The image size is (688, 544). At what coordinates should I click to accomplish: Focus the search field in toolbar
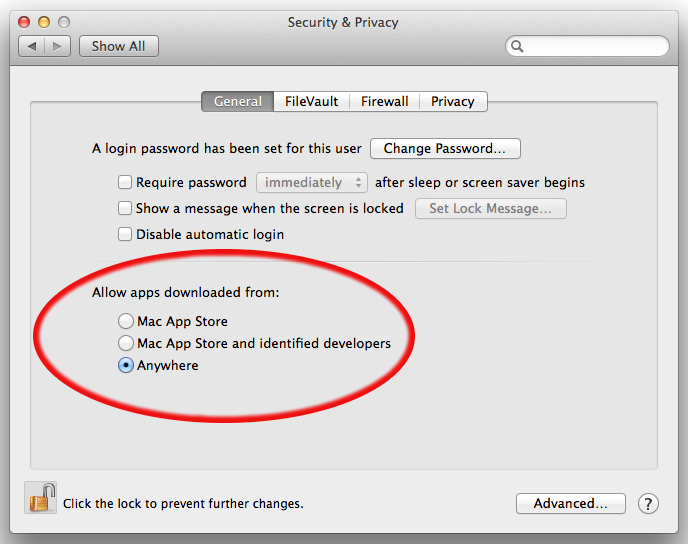(x=588, y=46)
